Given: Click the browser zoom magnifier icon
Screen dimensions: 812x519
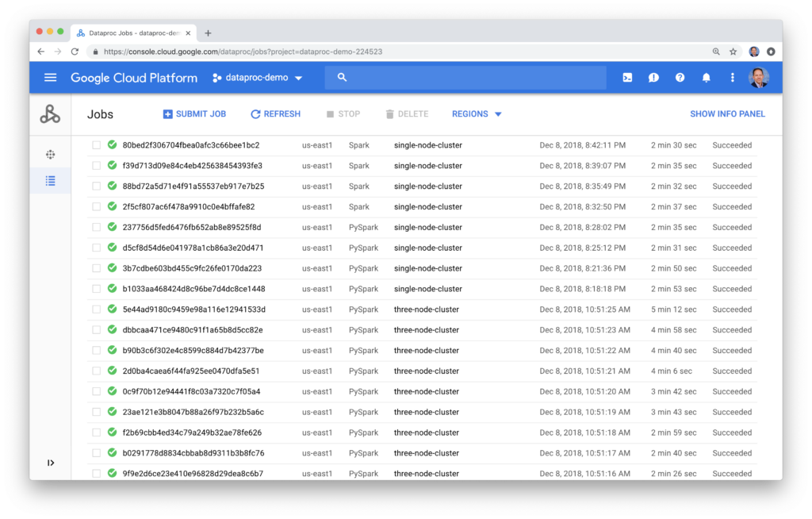Looking at the screenshot, I should tap(716, 52).
